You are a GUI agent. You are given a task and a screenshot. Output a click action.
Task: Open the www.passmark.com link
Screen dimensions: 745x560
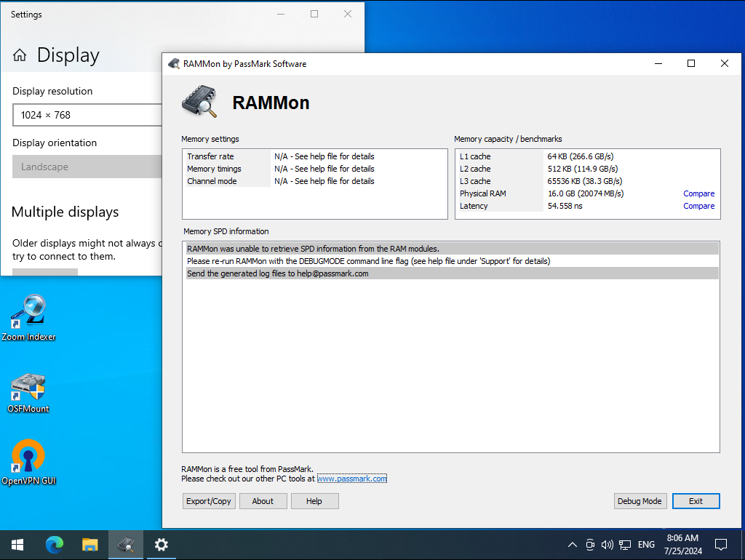point(352,479)
